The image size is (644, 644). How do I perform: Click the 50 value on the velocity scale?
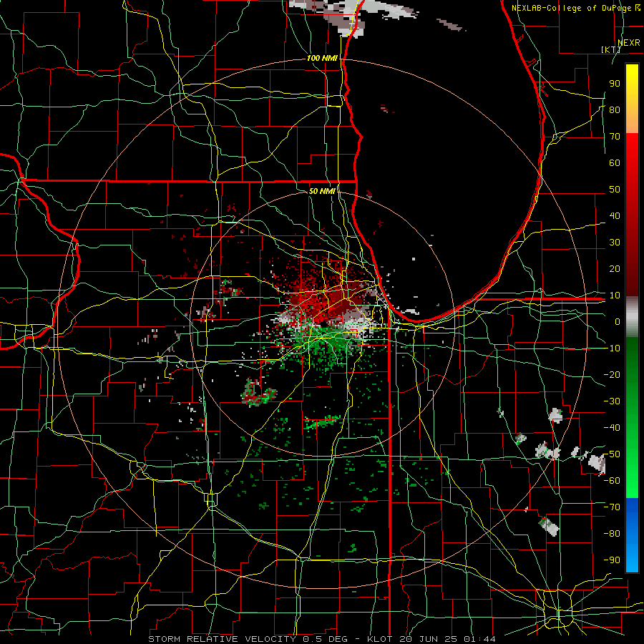coord(615,190)
